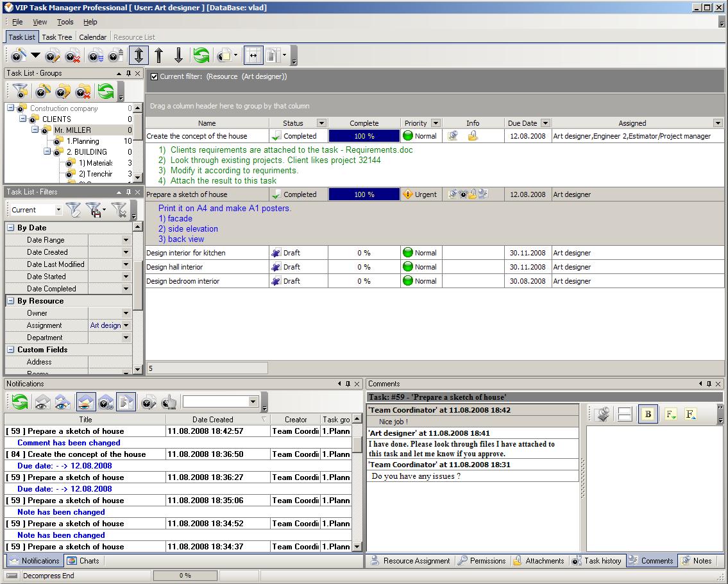The image size is (728, 584).
Task: Sort notifications by the Creator header
Action: point(295,420)
